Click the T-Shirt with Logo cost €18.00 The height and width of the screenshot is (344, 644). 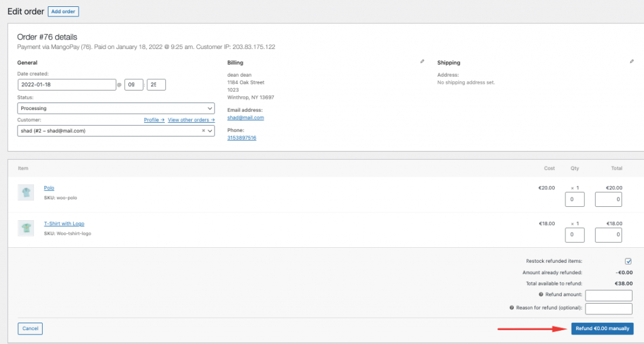[x=547, y=224]
